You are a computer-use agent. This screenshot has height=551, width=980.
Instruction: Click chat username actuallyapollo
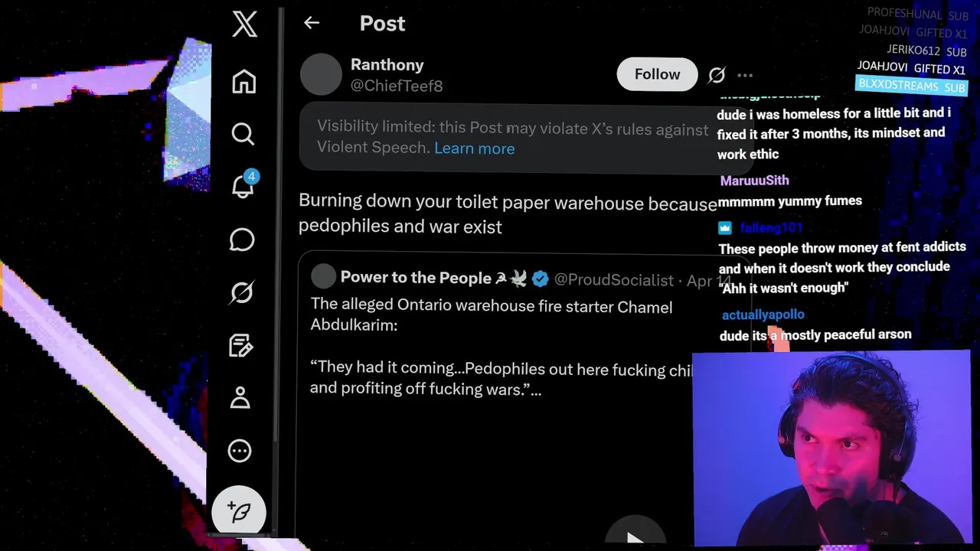(x=763, y=315)
